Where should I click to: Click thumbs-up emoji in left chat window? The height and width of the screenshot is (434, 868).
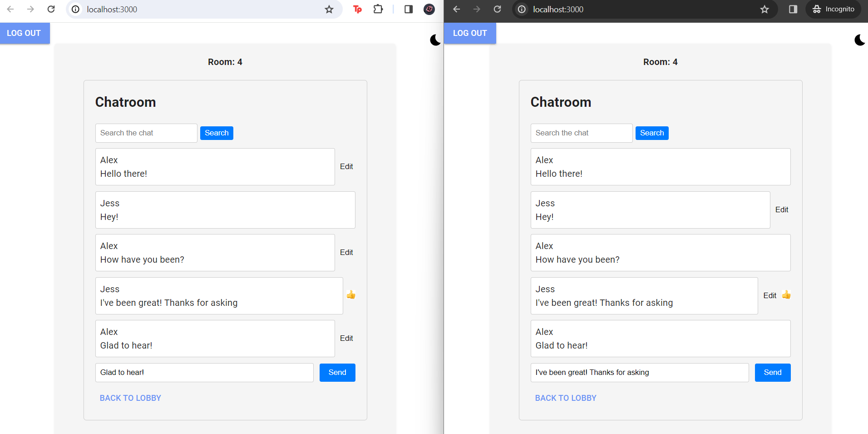tap(351, 295)
